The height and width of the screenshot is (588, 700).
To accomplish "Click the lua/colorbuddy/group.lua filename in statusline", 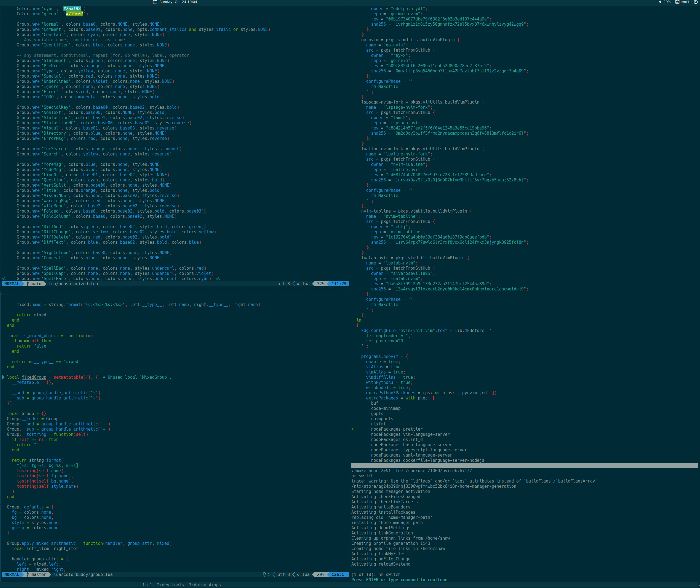I will point(83,574).
